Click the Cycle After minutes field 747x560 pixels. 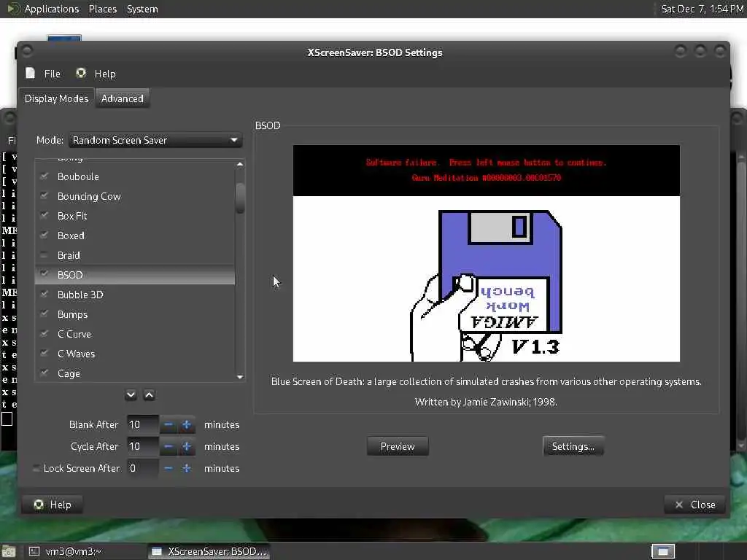142,446
